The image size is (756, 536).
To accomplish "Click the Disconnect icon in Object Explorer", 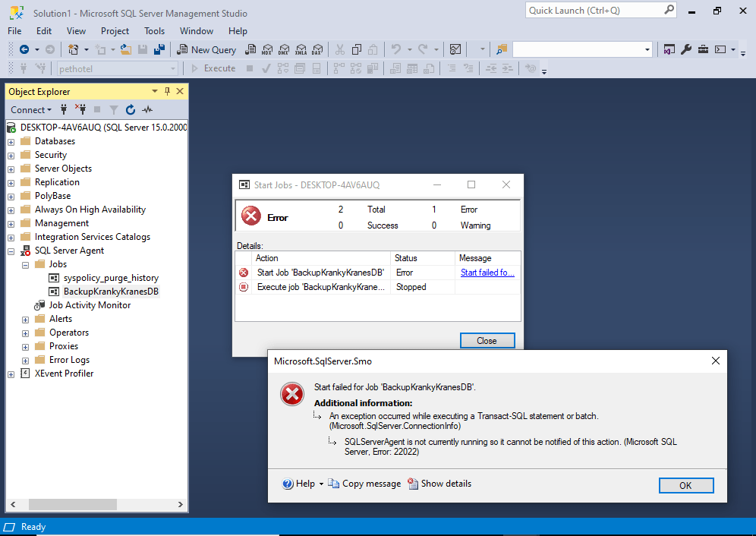I will coord(81,109).
